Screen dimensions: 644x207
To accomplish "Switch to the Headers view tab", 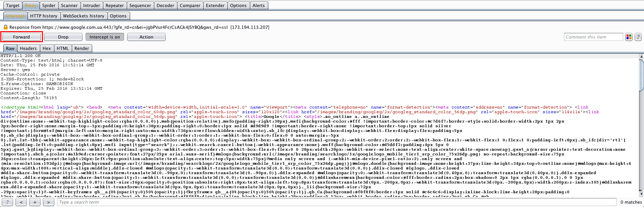I will click(x=28, y=48).
